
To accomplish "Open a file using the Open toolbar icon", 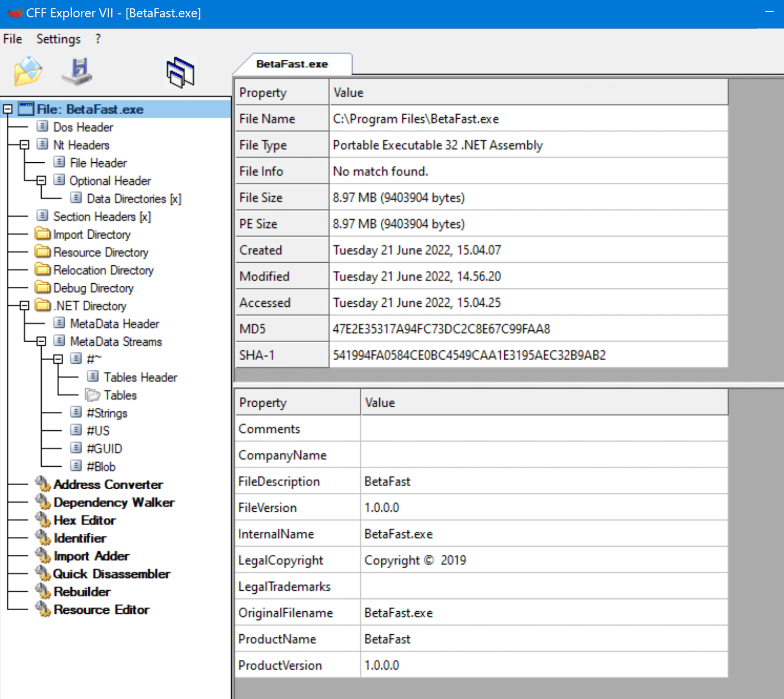I will (27, 71).
